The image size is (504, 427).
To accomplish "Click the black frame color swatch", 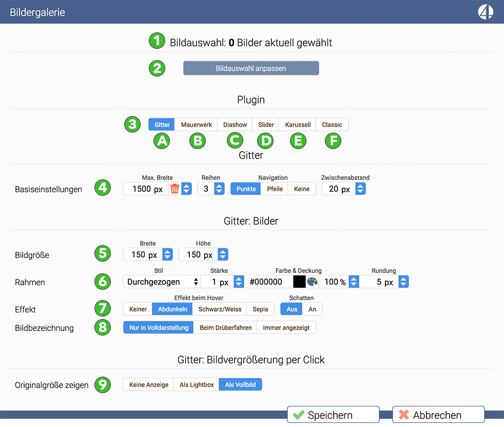I will (299, 282).
